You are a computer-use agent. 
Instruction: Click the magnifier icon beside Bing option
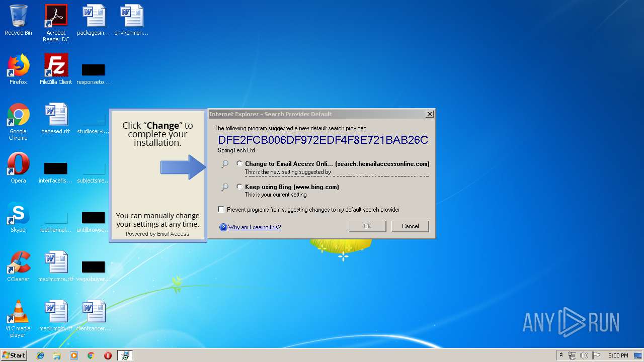click(x=225, y=187)
